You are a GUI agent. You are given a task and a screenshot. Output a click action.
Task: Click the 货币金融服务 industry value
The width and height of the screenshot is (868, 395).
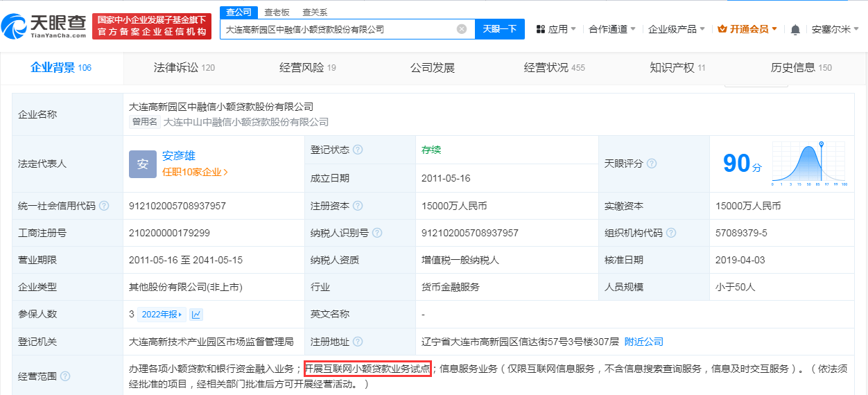pos(451,287)
